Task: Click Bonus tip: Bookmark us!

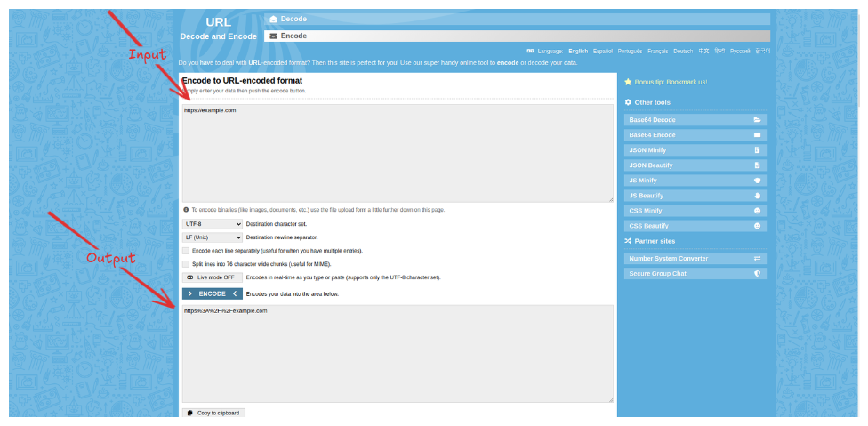Action: 671,82
